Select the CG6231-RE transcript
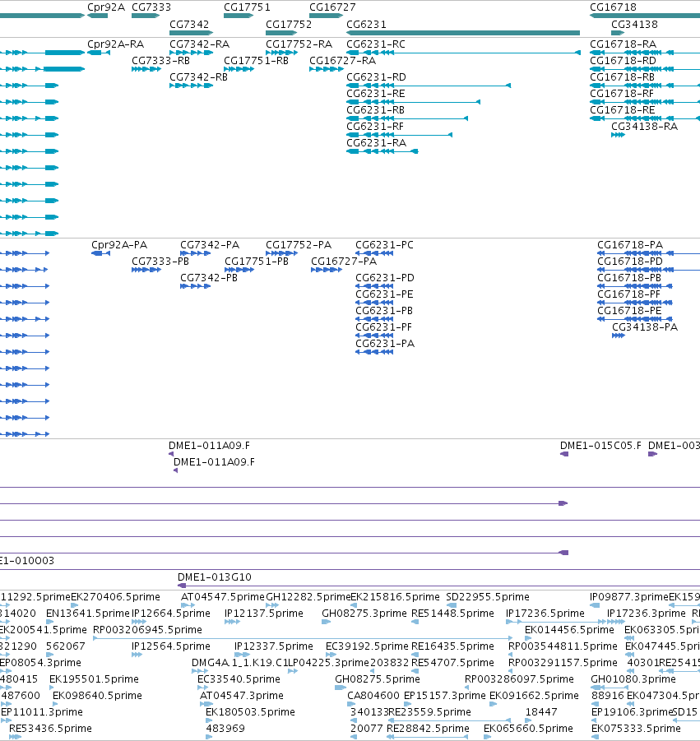This screenshot has height=741, width=700. 375,94
